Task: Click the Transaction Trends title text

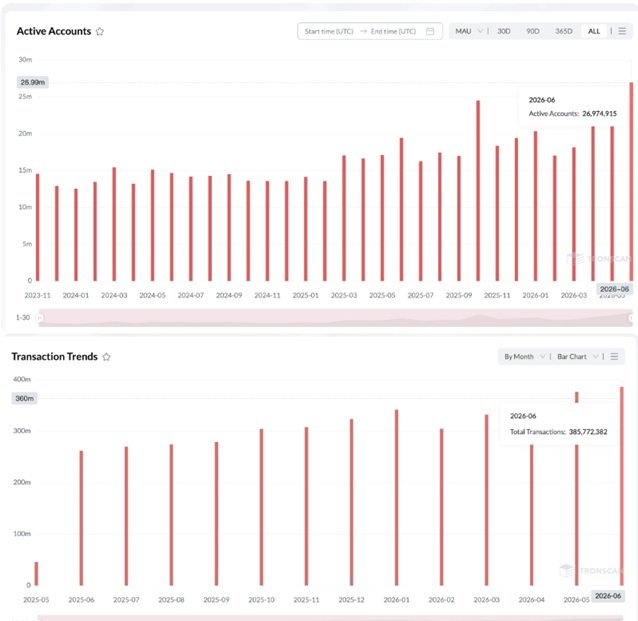Action: [55, 356]
